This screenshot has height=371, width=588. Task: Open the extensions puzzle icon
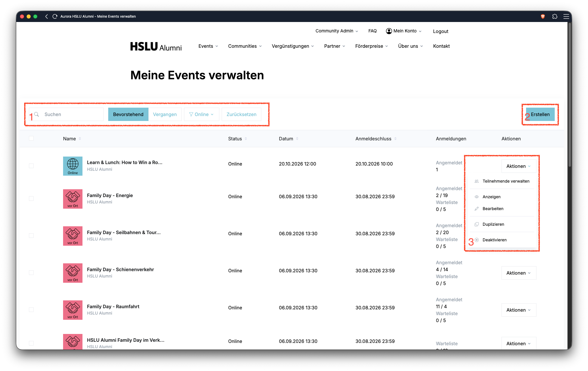[555, 16]
